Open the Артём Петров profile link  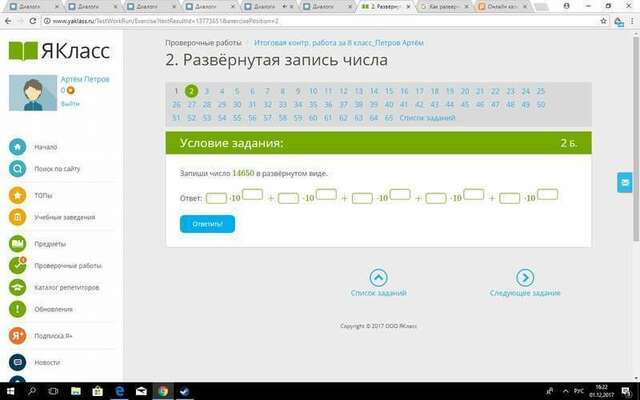coord(85,79)
